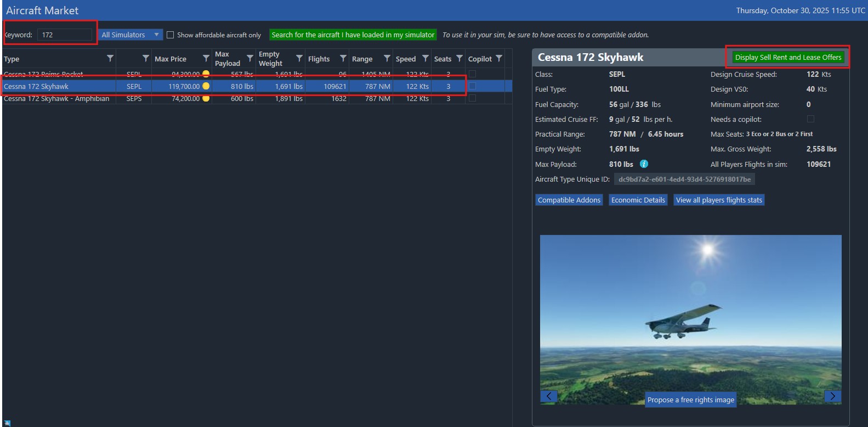Open Compatible Addons

569,200
